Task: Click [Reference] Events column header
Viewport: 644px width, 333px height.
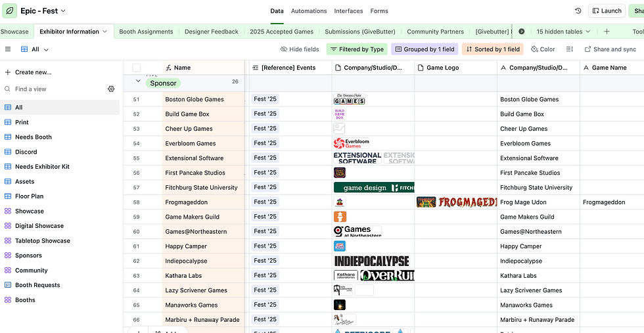Action: click(x=290, y=68)
